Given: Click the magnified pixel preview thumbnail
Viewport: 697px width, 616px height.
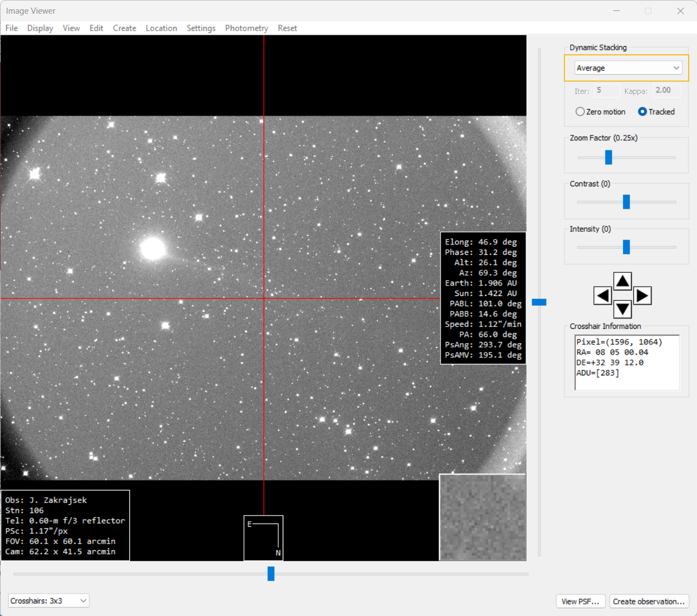Looking at the screenshot, I should click(x=483, y=517).
